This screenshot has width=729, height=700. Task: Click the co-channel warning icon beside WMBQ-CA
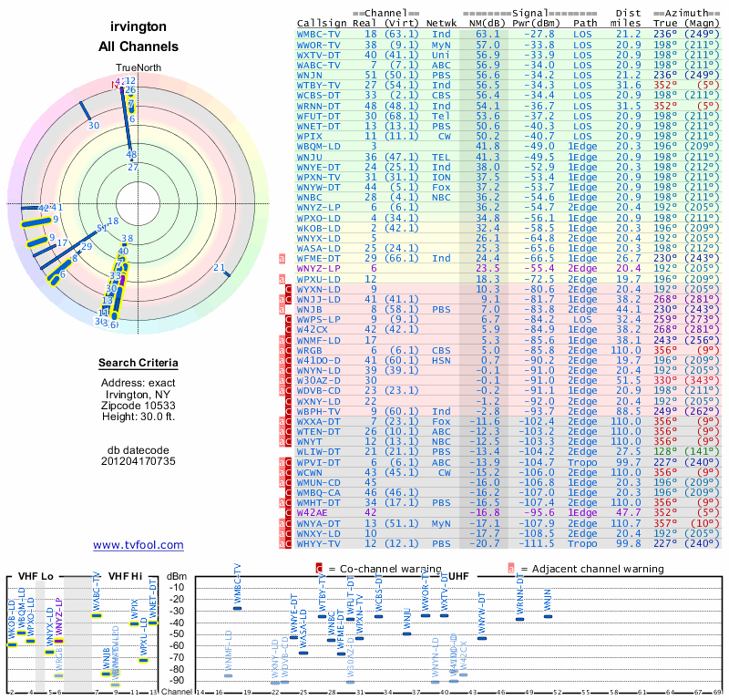pos(288,493)
